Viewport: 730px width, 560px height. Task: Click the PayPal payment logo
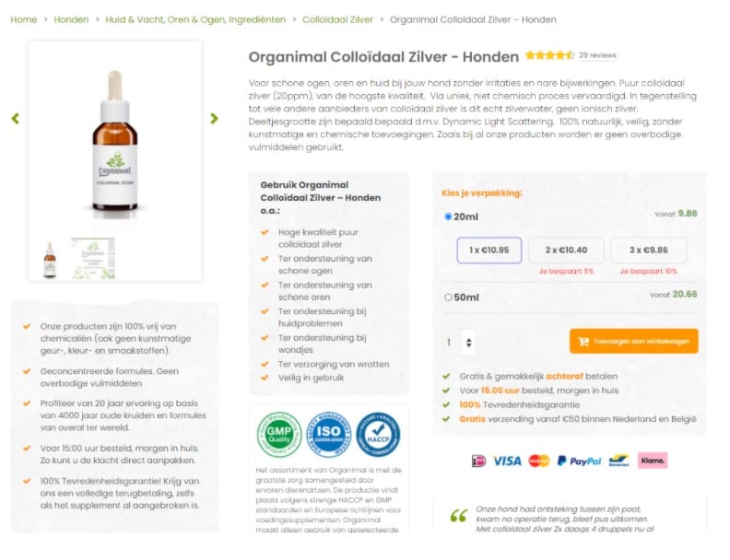point(579,461)
